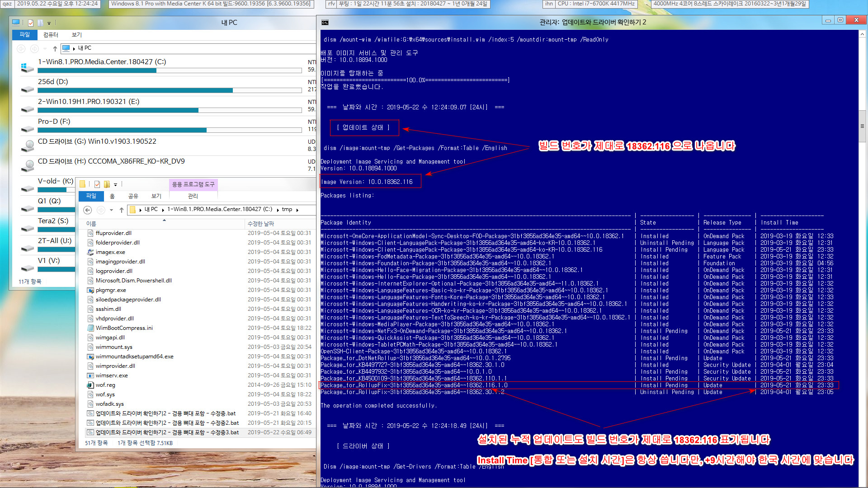This screenshot has width=868, height=488.
Task: Select the V1 (V:) drive entry
Action: [47, 265]
